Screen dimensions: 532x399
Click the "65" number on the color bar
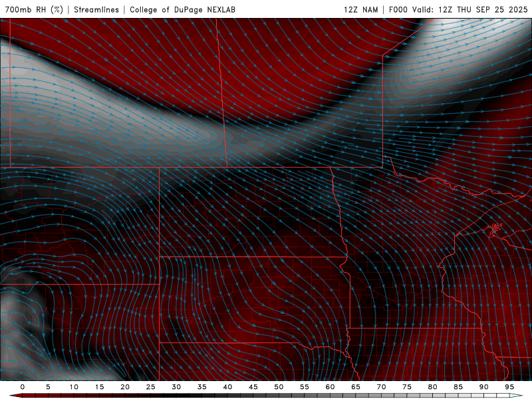pos(355,387)
